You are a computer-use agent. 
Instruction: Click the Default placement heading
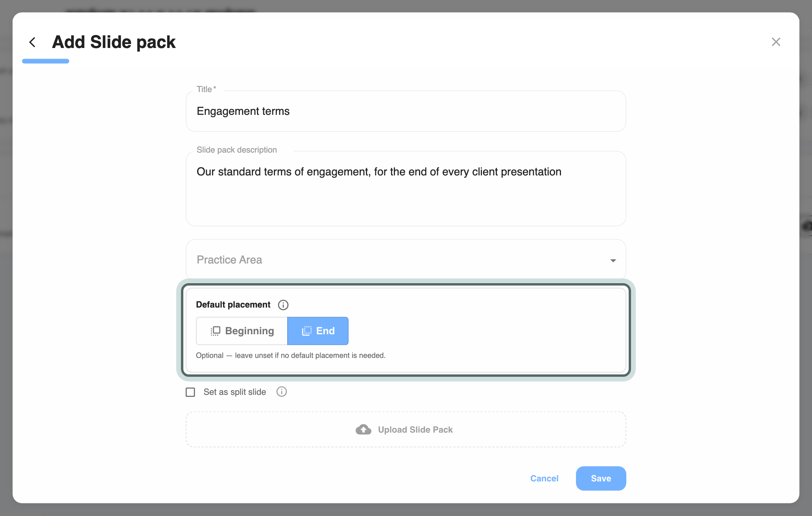(233, 305)
